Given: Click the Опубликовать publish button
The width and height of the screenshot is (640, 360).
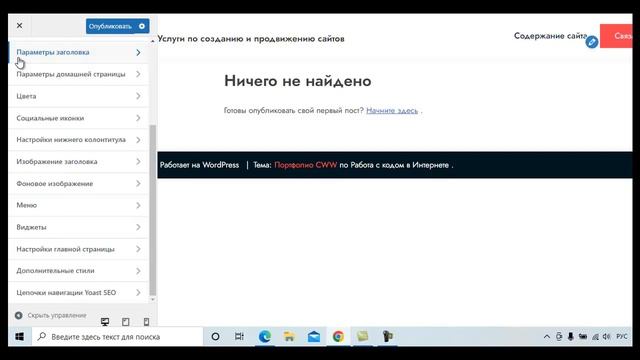Looking at the screenshot, I should 110,26.
